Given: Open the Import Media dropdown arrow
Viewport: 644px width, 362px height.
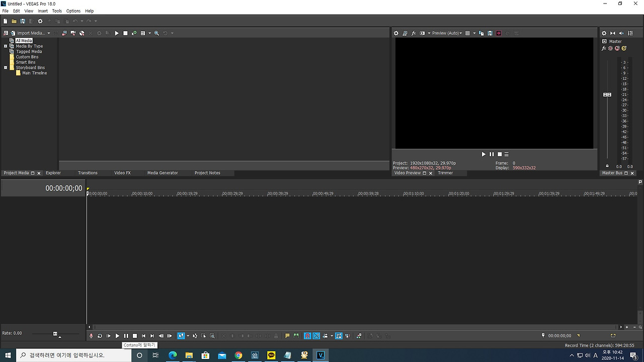Looking at the screenshot, I should [x=48, y=33].
